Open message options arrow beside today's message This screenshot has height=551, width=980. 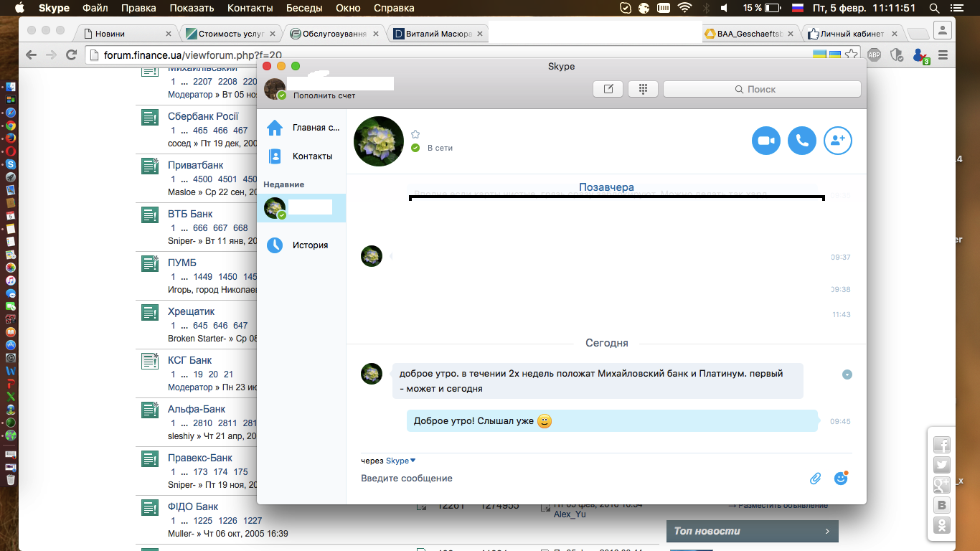pos(847,375)
